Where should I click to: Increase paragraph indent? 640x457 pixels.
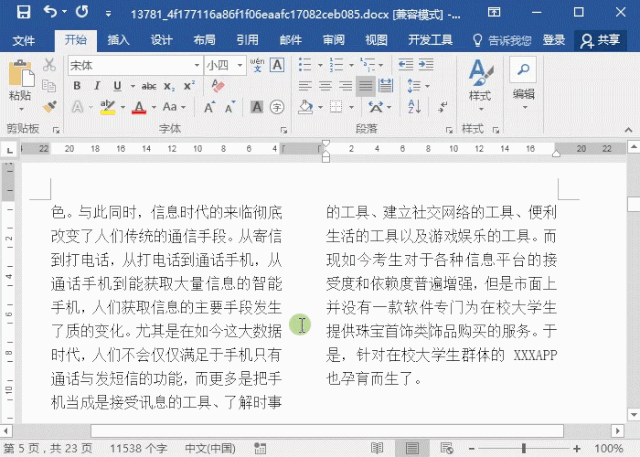(426, 64)
